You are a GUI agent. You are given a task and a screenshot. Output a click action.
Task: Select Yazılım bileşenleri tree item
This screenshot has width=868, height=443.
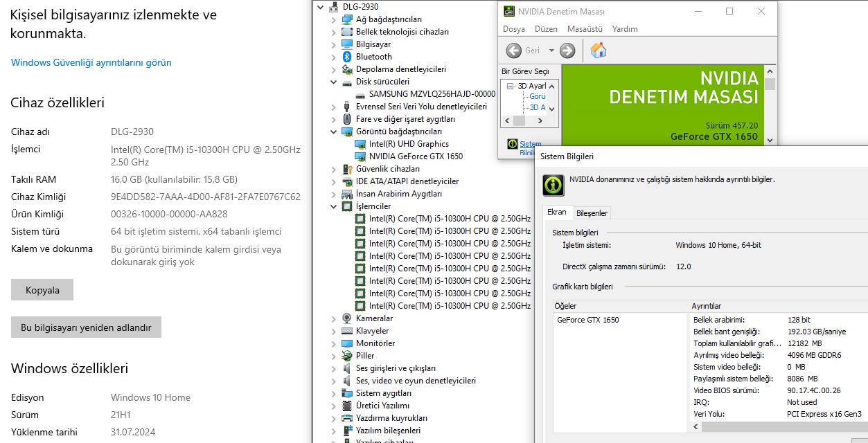click(x=389, y=431)
